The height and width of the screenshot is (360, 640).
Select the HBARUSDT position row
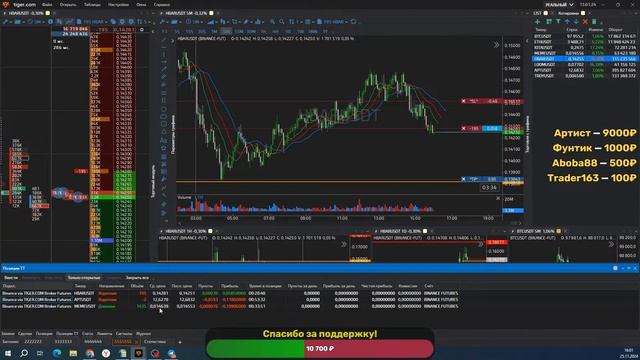click(230, 293)
